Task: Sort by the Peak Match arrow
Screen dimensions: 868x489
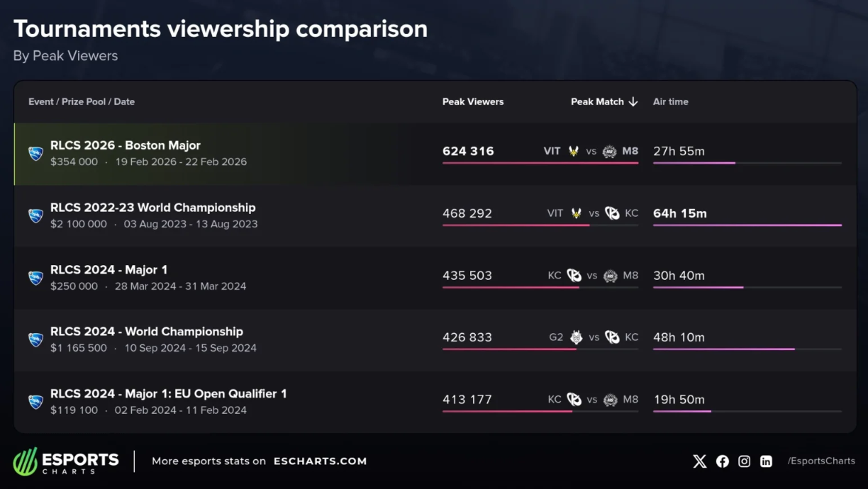Action: point(633,102)
